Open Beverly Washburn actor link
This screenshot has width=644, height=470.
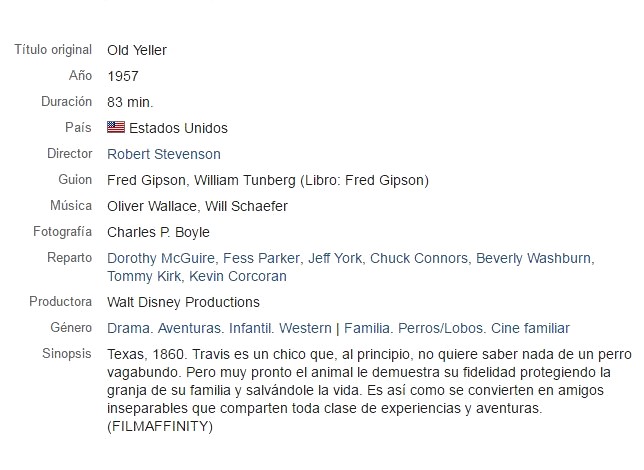(x=533, y=258)
